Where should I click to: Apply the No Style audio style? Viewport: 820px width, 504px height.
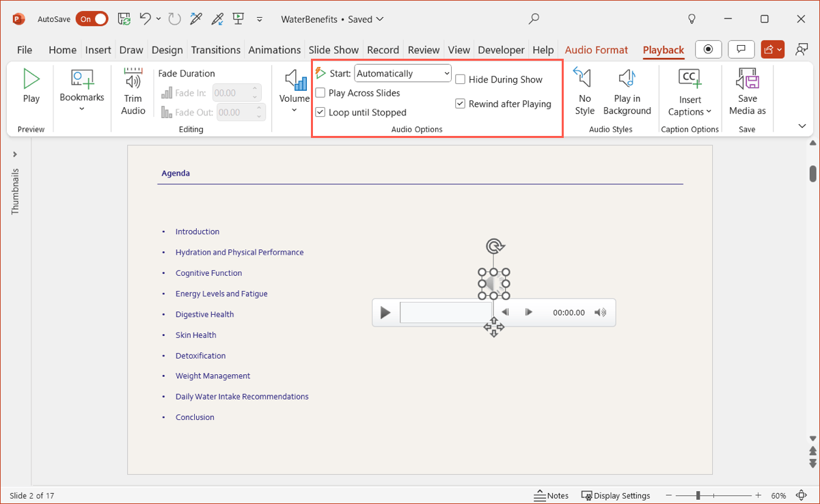585,92
